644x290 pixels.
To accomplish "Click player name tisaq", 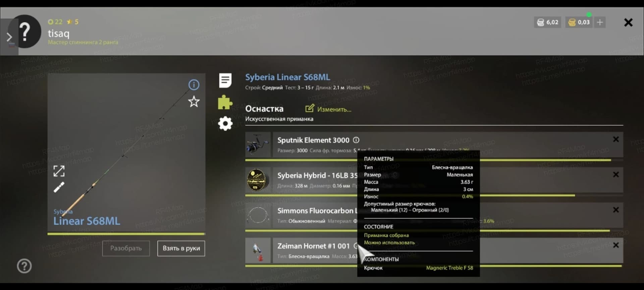I will [x=59, y=33].
